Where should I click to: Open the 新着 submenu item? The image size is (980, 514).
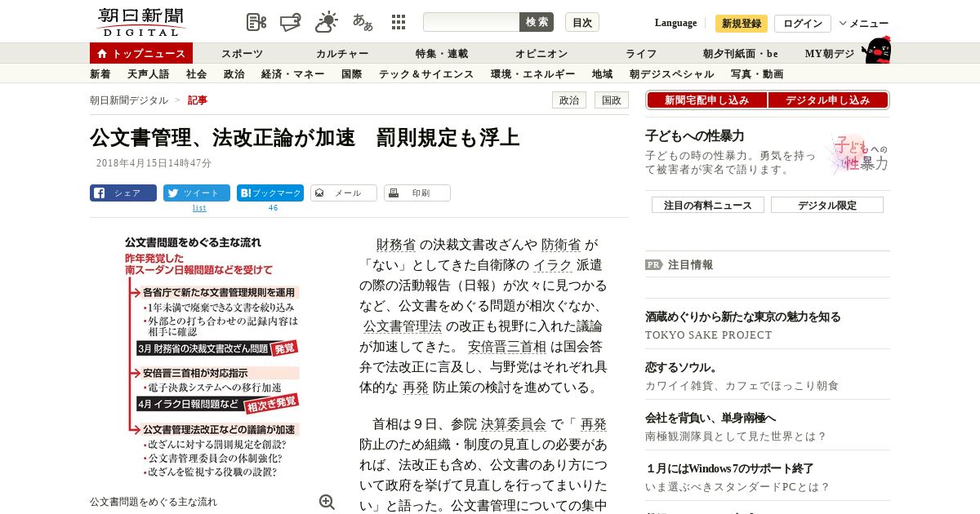click(x=100, y=73)
